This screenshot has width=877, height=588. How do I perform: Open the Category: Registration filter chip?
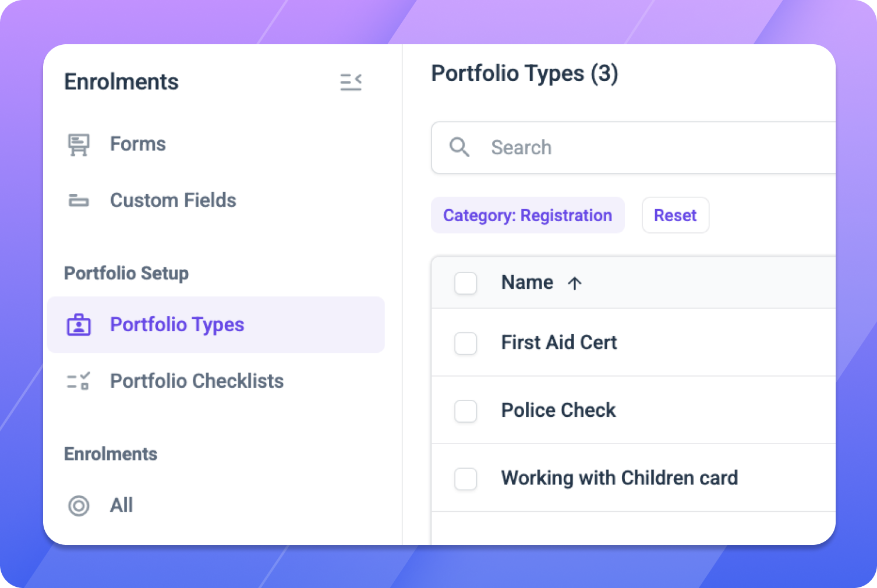[x=528, y=215]
